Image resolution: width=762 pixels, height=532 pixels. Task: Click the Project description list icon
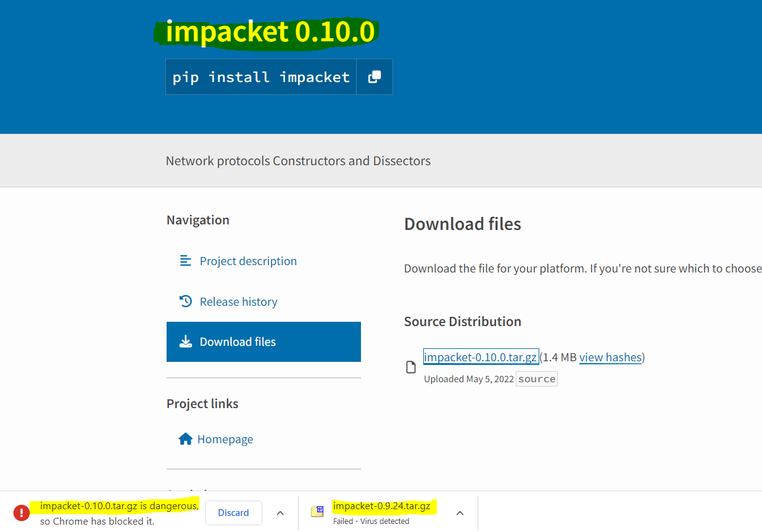pyautogui.click(x=185, y=261)
